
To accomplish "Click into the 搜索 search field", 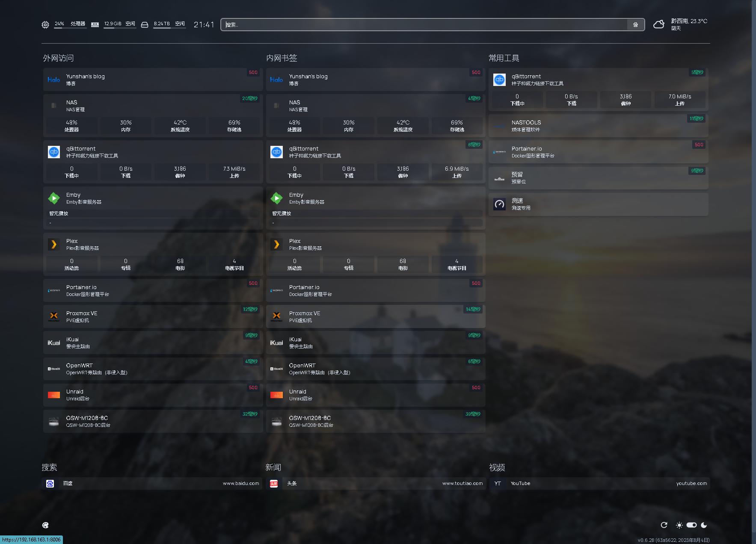I will (x=424, y=25).
